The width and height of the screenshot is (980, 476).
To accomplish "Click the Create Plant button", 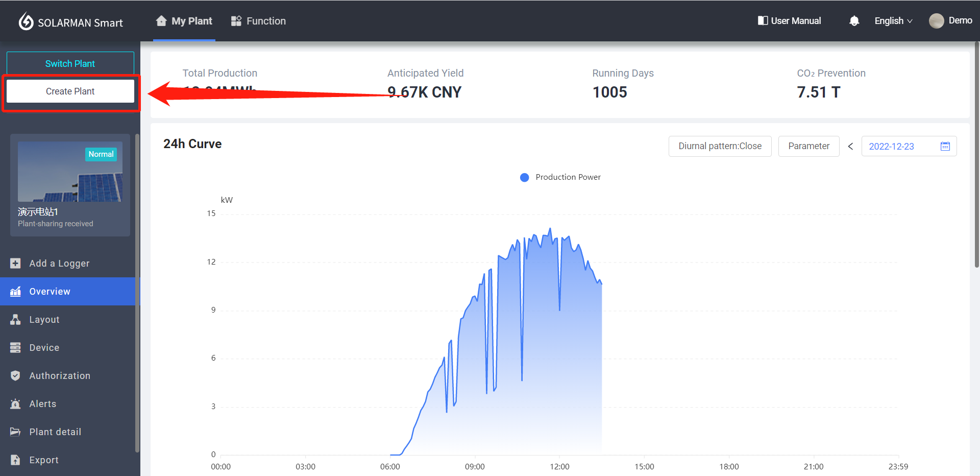I will (x=70, y=91).
